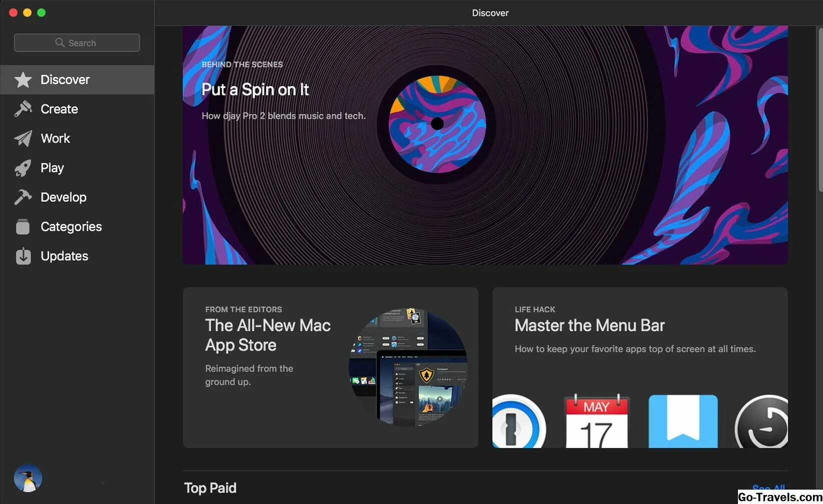Open the 'Master the Menu Bar' story
Image resolution: width=823 pixels, height=504 pixels.
coord(640,367)
